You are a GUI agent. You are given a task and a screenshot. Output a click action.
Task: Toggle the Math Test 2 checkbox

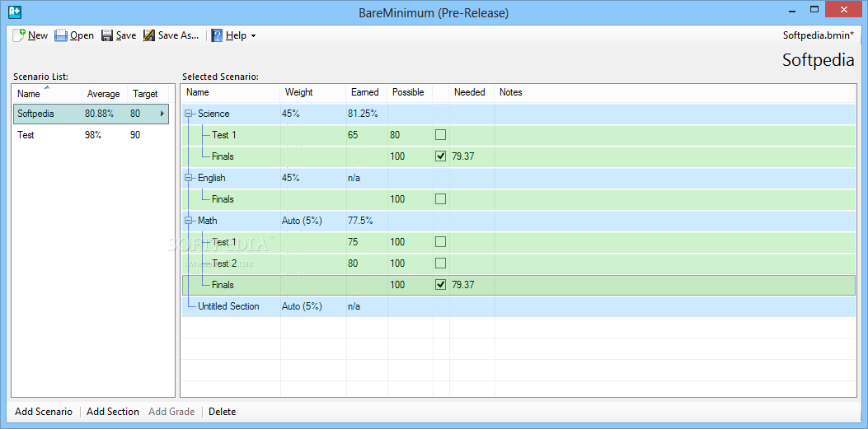[441, 263]
